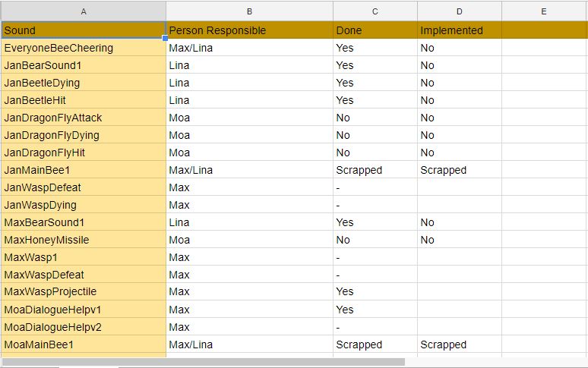Image resolution: width=588 pixels, height=368 pixels.
Task: Click column C header letter
Action: coord(375,11)
